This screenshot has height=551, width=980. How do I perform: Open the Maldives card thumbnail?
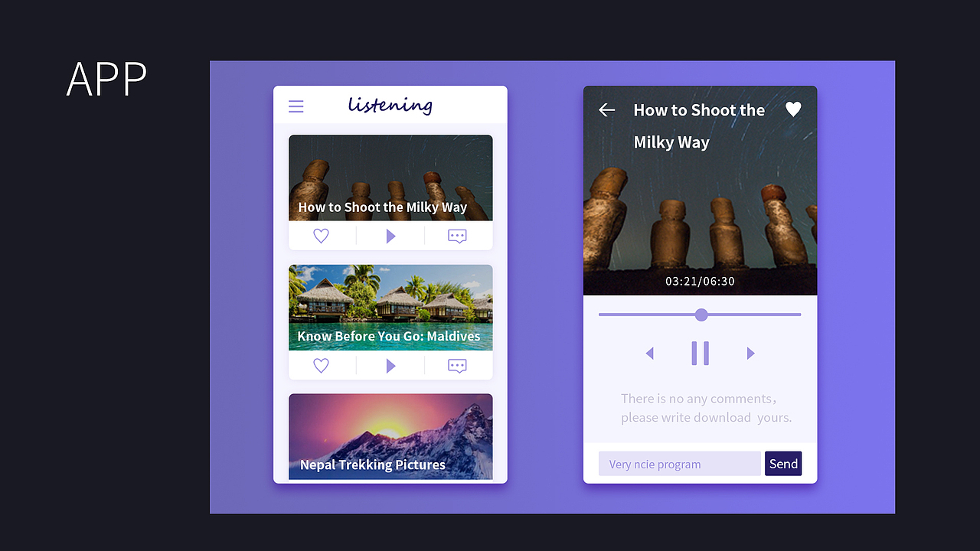[x=390, y=308]
